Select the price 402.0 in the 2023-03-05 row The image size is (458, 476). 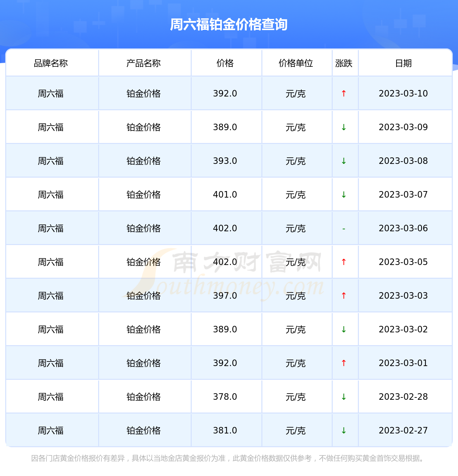[x=225, y=262]
